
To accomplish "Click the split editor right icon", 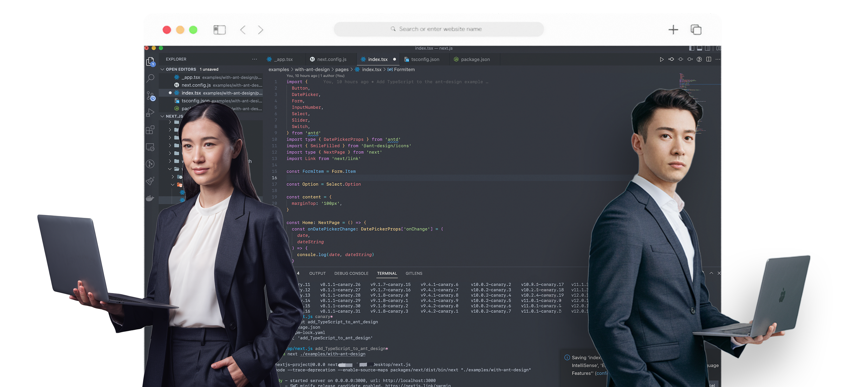I will point(709,59).
